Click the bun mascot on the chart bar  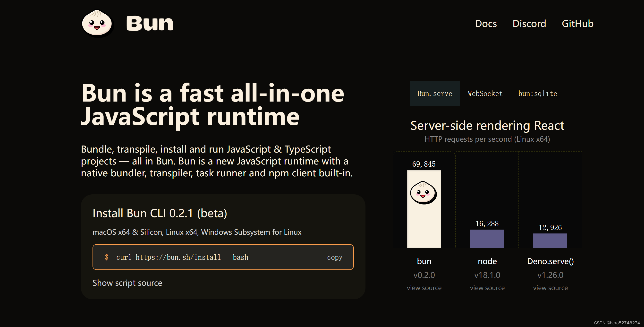point(424,193)
